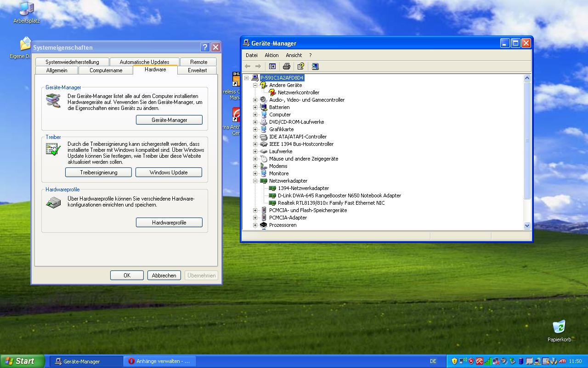Switch to the Computername tab
Viewport: 588px width, 368px height.
tap(106, 70)
